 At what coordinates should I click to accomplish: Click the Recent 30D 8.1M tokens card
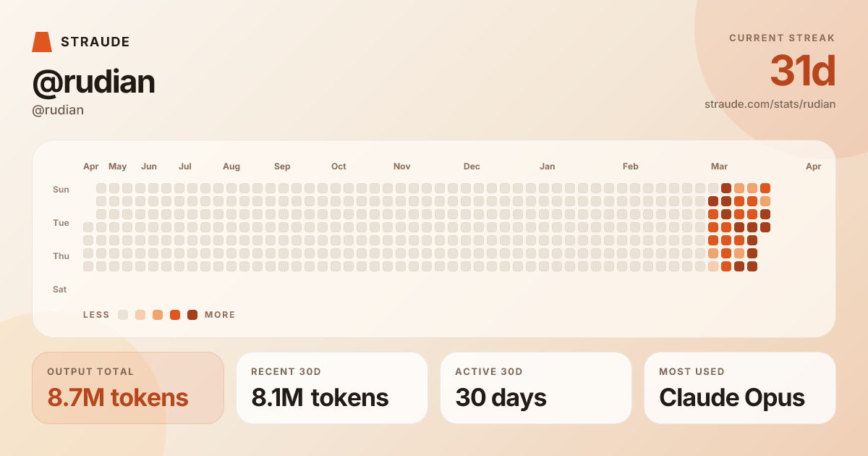[x=332, y=388]
